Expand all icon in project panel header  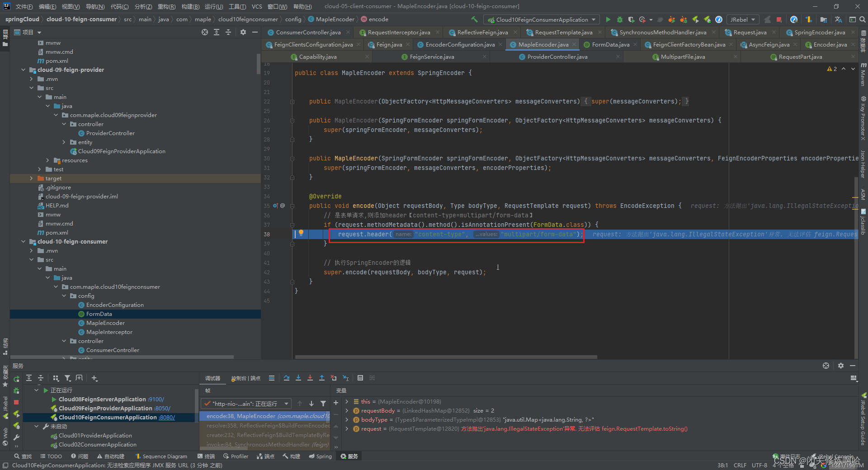pos(217,32)
